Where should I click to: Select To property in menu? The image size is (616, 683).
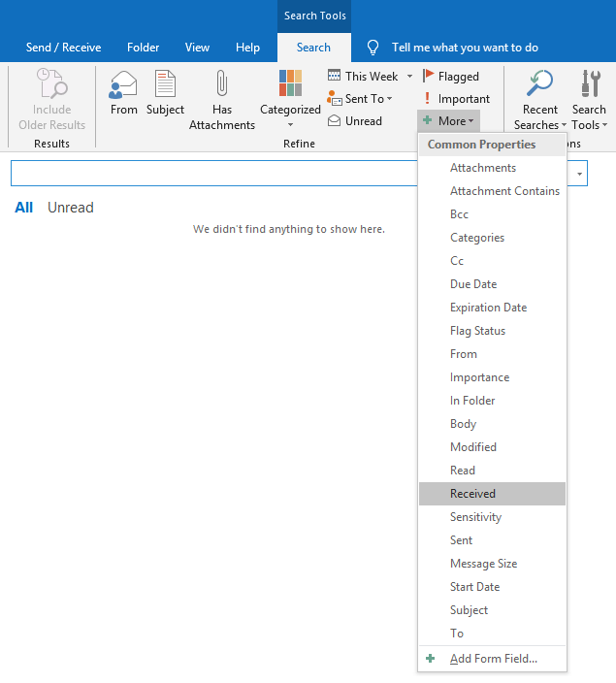pos(492,634)
